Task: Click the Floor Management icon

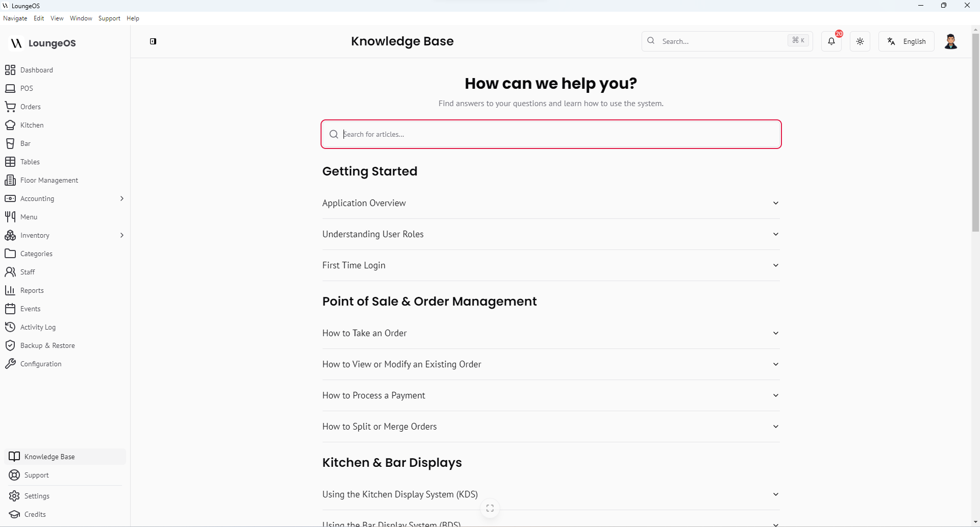Action: coord(10,180)
